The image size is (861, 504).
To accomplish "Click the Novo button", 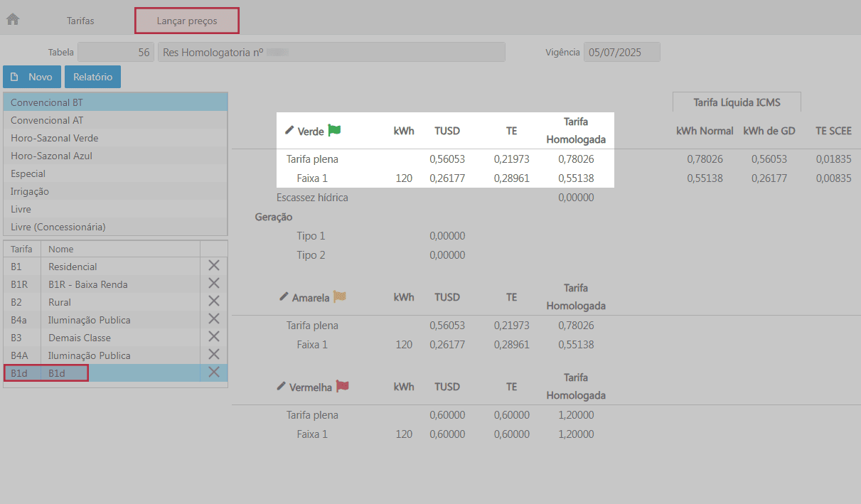I will [32, 77].
